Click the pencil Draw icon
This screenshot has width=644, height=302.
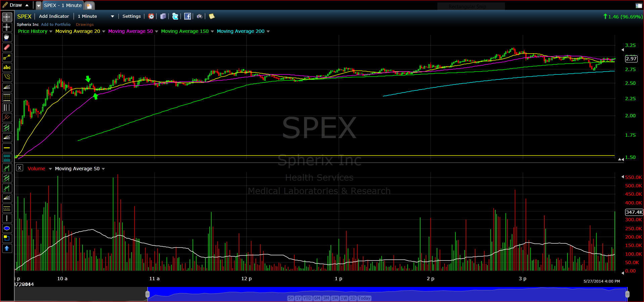(x=5, y=5)
